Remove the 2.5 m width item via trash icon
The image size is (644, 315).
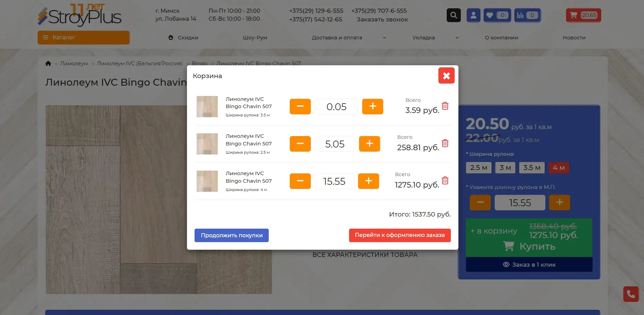[445, 143]
